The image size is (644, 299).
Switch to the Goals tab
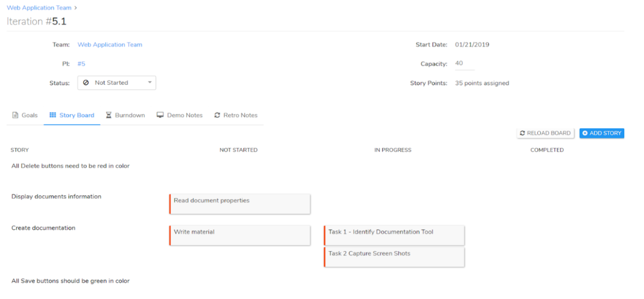(25, 115)
